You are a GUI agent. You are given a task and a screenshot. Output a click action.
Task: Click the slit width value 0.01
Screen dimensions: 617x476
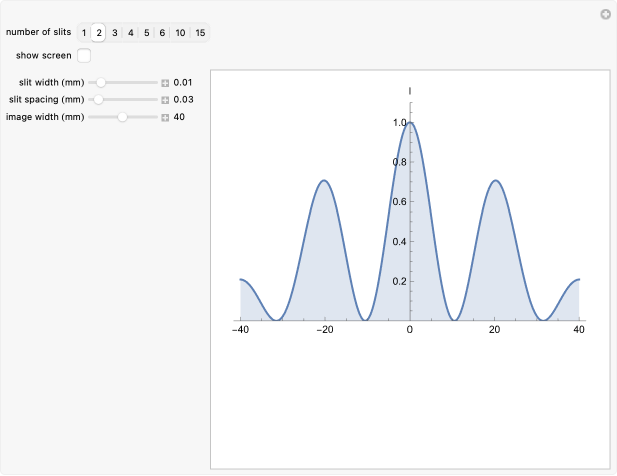coord(183,83)
